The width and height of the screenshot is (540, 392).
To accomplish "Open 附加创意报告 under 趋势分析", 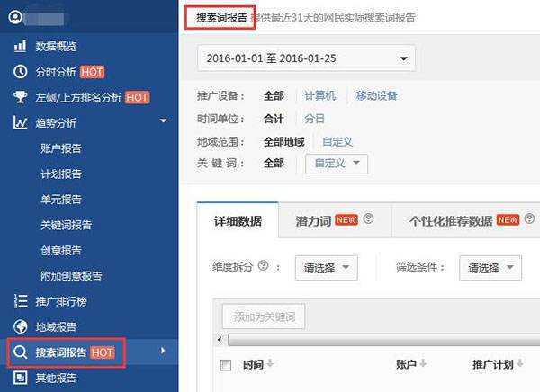I will pos(71,276).
